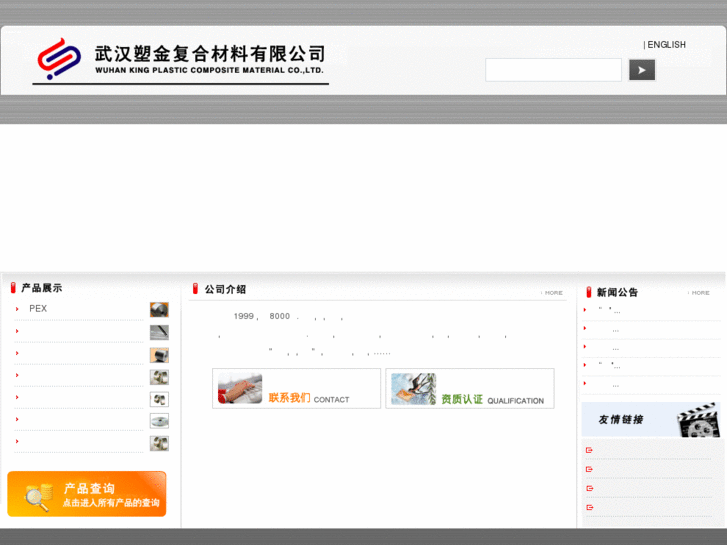Viewport: 727px width, 545px height.
Task: Click the film clapperboard image on 友情链接
Action: pos(699,421)
